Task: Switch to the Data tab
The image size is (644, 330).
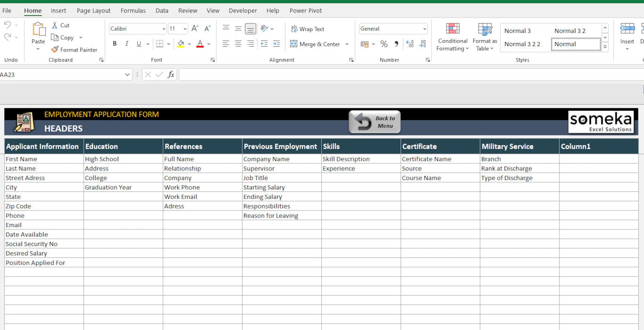Action: click(x=162, y=11)
